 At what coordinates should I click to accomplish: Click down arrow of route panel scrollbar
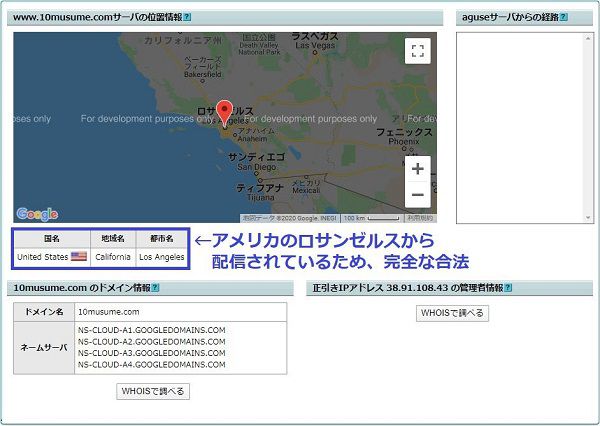point(588,217)
